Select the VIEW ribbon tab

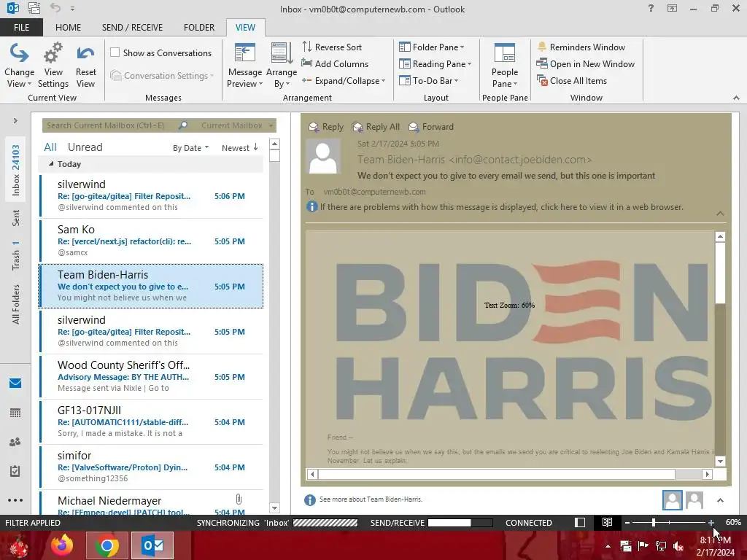245,28
